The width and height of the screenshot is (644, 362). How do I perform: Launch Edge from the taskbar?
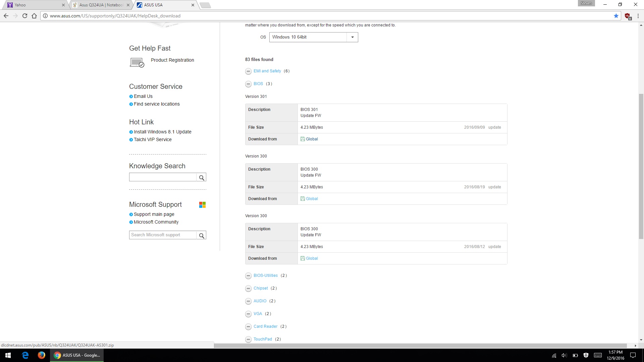(25, 355)
